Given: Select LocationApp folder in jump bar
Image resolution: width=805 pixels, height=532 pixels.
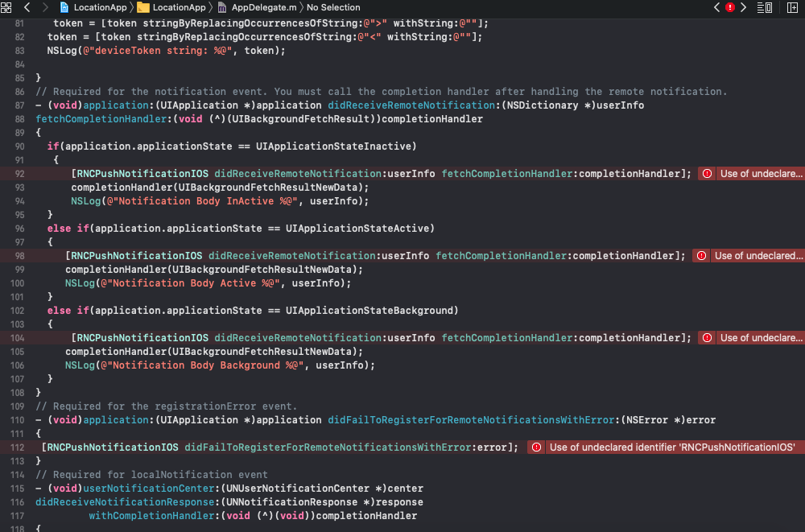Looking at the screenshot, I should click(x=171, y=8).
